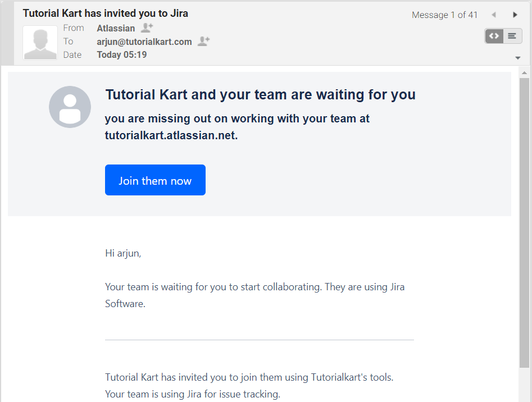532x402 pixels.
Task: Click the "tutorialkart.atlassian.net." text
Action: [171, 135]
